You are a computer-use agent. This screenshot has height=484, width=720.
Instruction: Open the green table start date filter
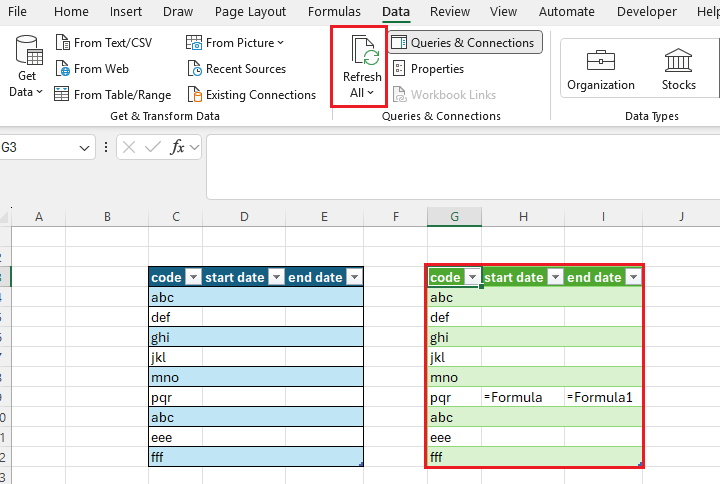click(556, 277)
